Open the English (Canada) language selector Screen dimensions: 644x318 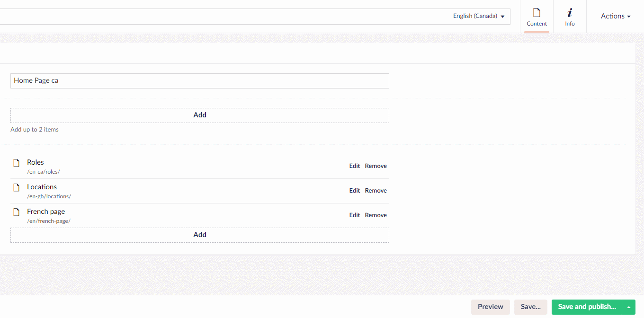click(479, 16)
